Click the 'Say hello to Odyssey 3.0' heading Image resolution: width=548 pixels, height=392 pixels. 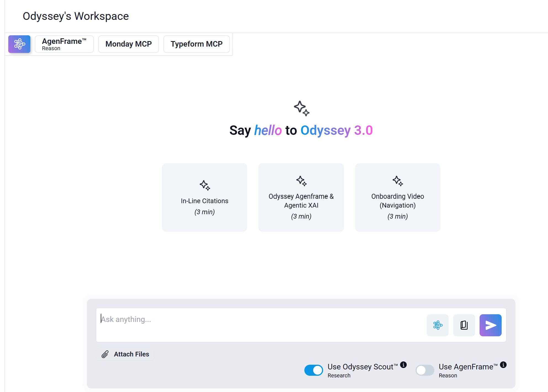pyautogui.click(x=301, y=130)
